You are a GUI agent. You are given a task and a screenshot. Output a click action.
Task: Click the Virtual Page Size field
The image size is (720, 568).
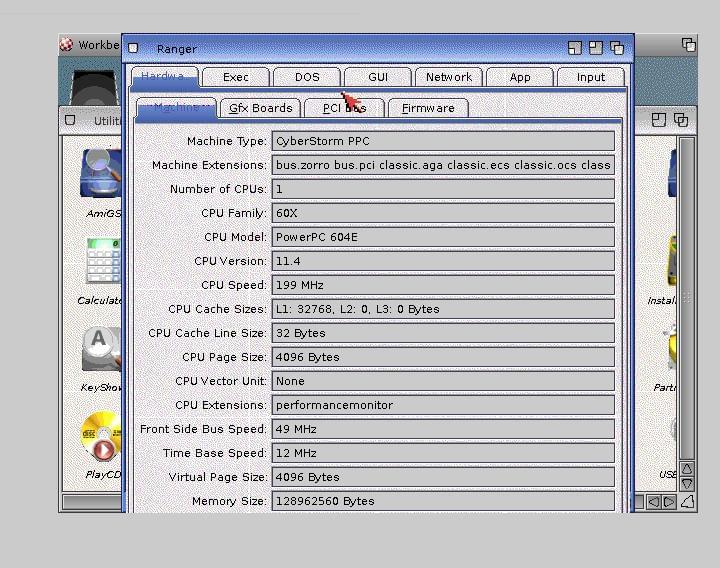(x=443, y=477)
